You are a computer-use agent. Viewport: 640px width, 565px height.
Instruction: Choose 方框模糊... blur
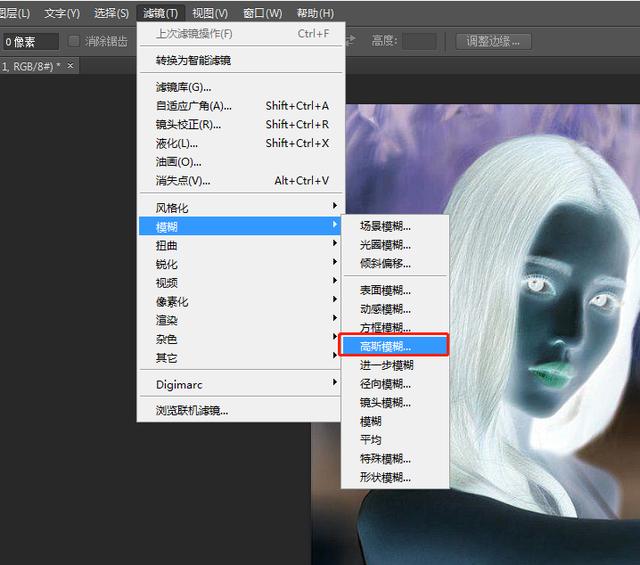395,327
